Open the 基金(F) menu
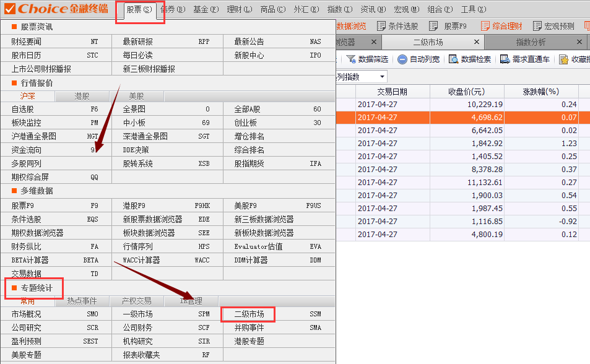 pyautogui.click(x=206, y=9)
